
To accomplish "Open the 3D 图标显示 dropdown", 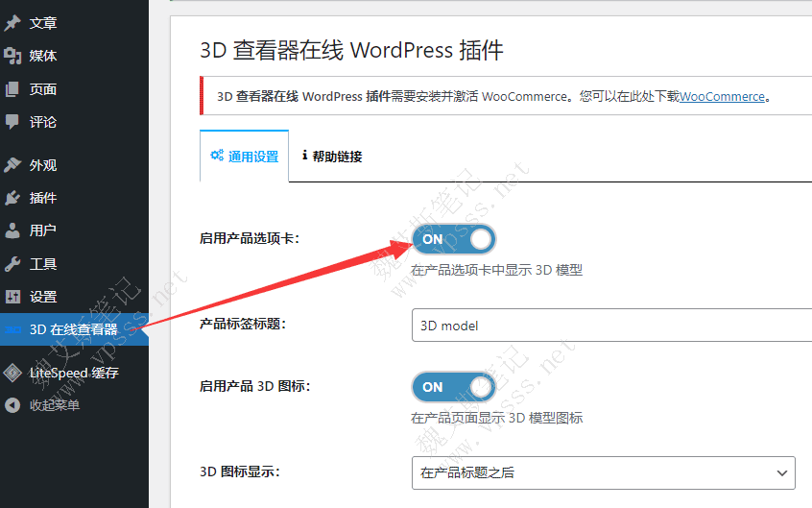I will click(x=603, y=472).
